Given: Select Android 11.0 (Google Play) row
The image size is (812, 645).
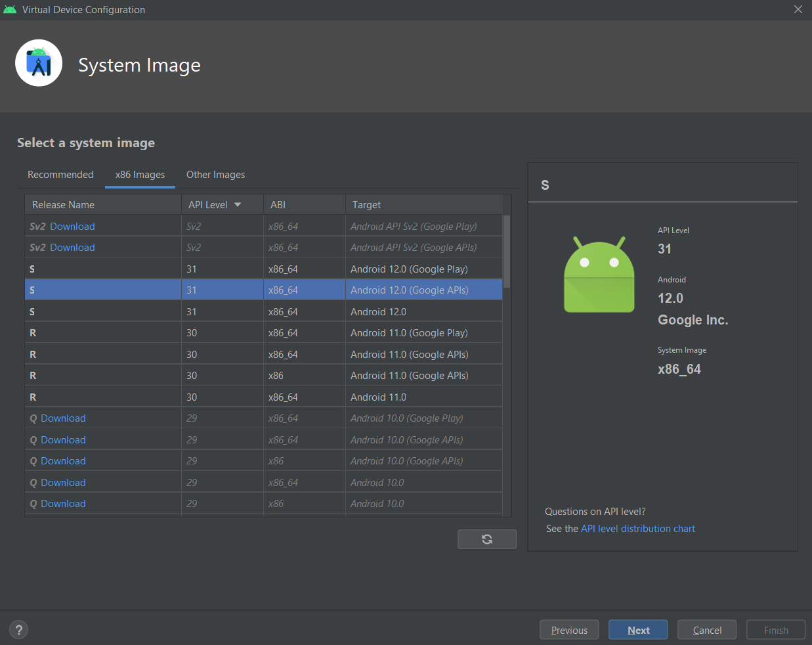Looking at the screenshot, I should (264, 333).
